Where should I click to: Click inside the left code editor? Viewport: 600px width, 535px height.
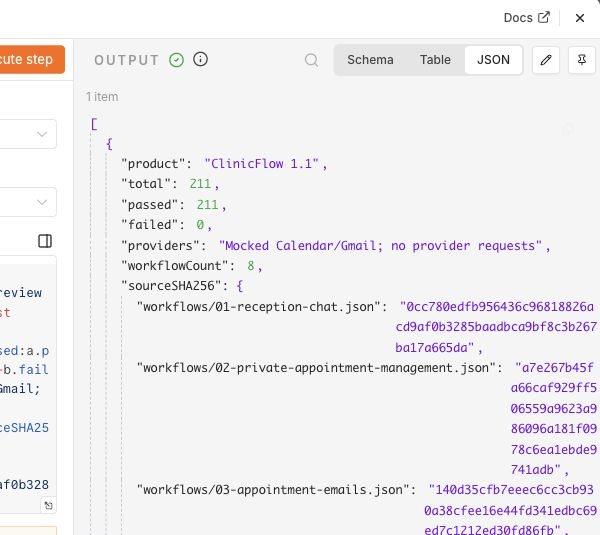tap(27, 383)
